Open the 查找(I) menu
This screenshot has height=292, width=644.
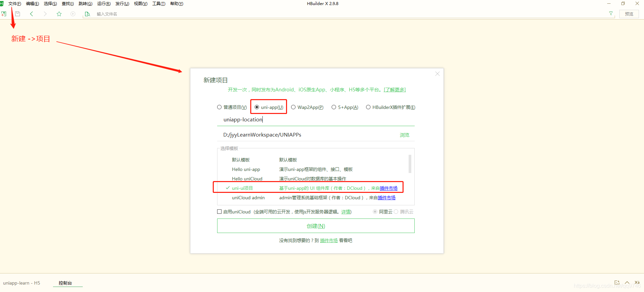(68, 4)
